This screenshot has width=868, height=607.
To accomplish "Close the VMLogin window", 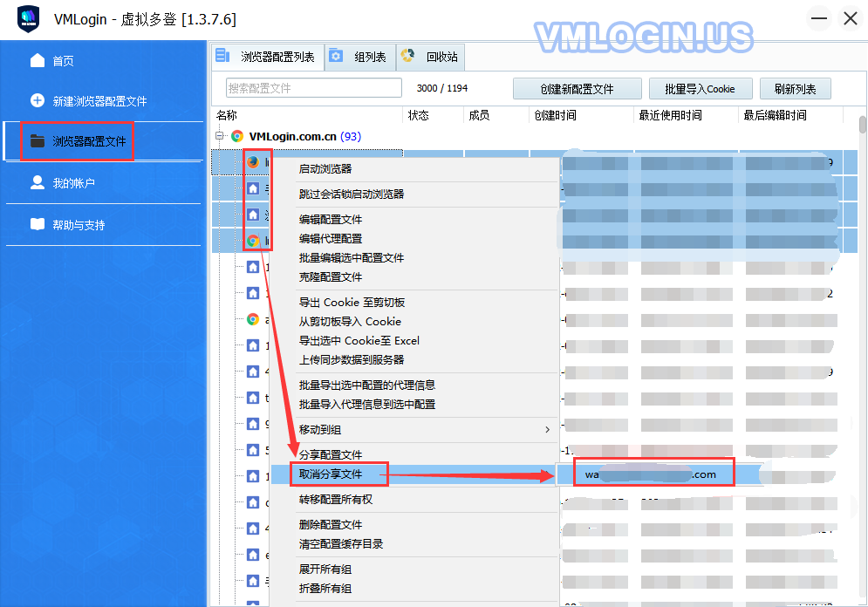I will point(851,18).
